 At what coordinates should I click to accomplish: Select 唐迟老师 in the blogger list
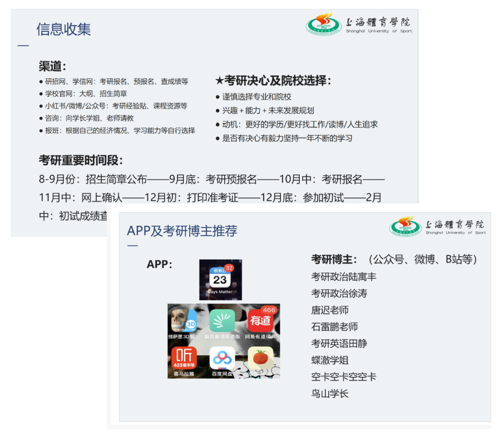[x=330, y=310]
